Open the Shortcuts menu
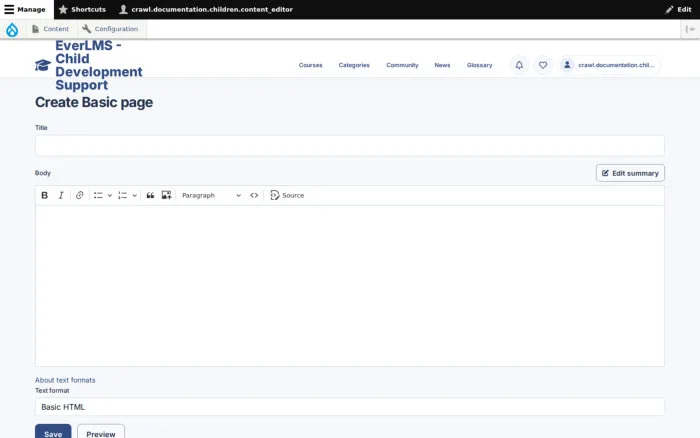700x438 pixels. click(x=83, y=9)
